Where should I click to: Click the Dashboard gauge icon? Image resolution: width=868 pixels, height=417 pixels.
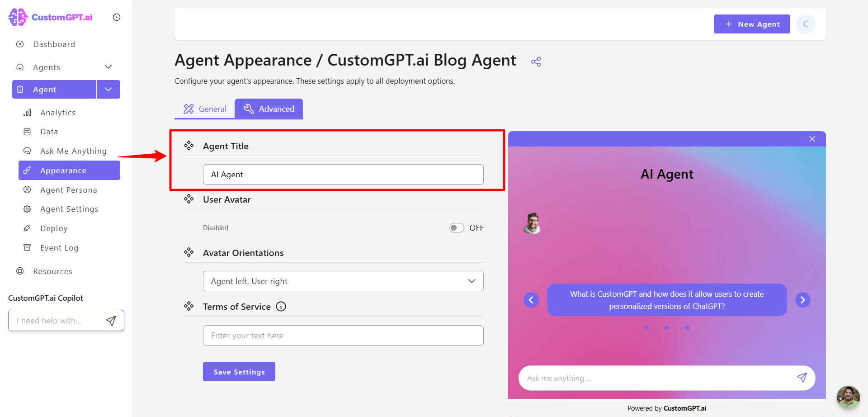pos(20,44)
